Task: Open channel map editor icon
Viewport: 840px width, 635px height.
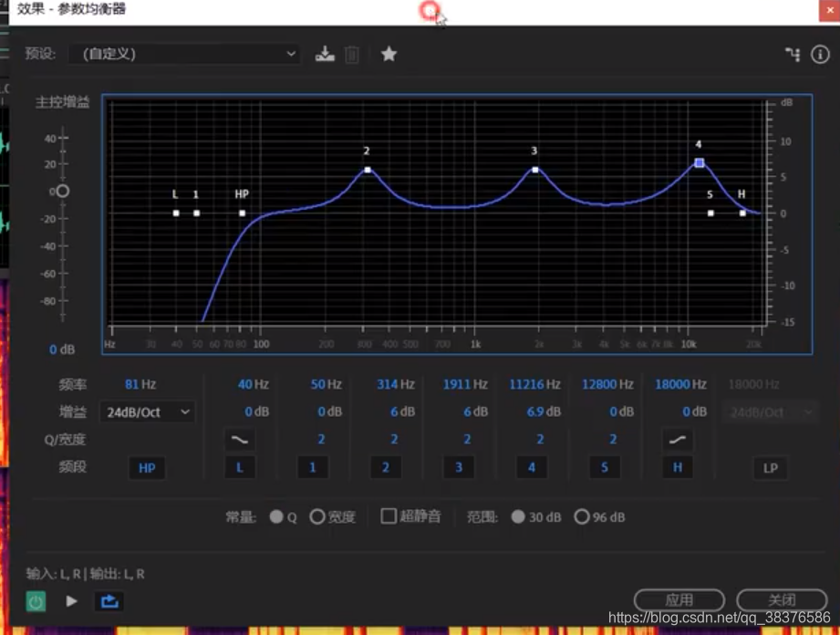Action: [x=793, y=54]
